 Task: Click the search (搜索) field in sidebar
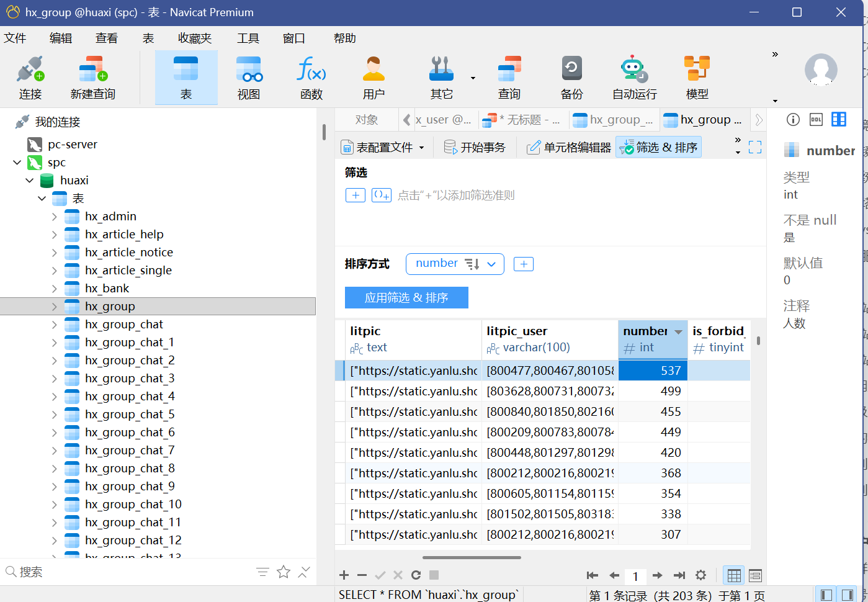(x=124, y=572)
